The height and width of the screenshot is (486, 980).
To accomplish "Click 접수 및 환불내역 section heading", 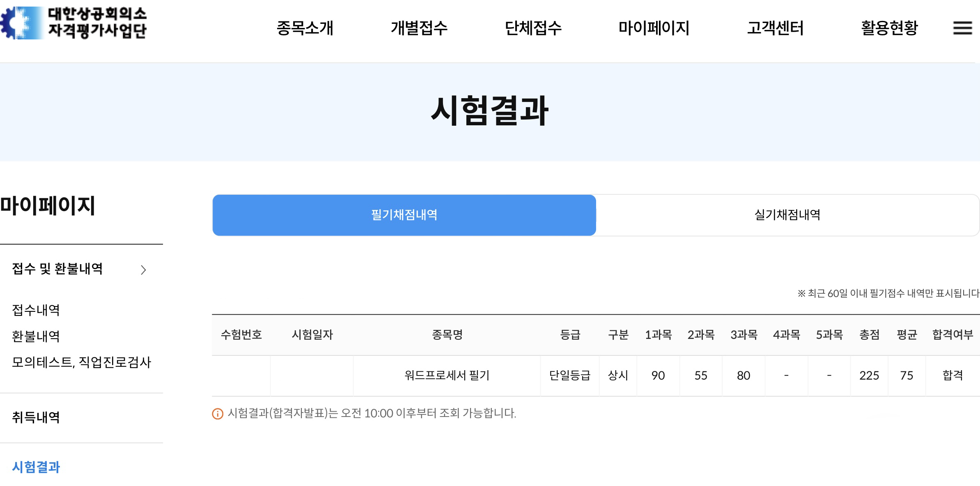I will point(57,269).
